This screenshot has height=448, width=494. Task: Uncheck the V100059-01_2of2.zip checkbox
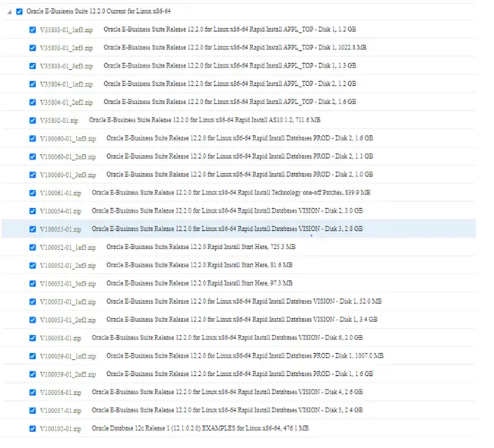coord(33,374)
